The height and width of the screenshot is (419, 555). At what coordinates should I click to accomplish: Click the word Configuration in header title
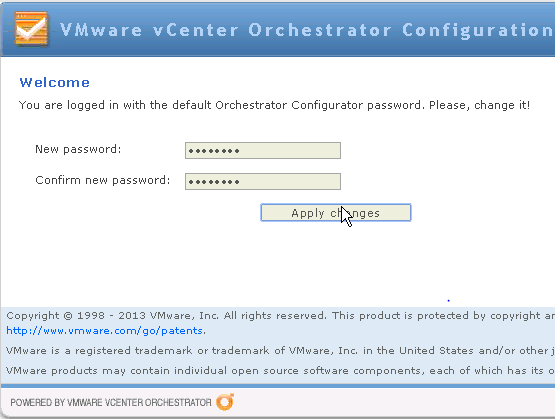478,31
